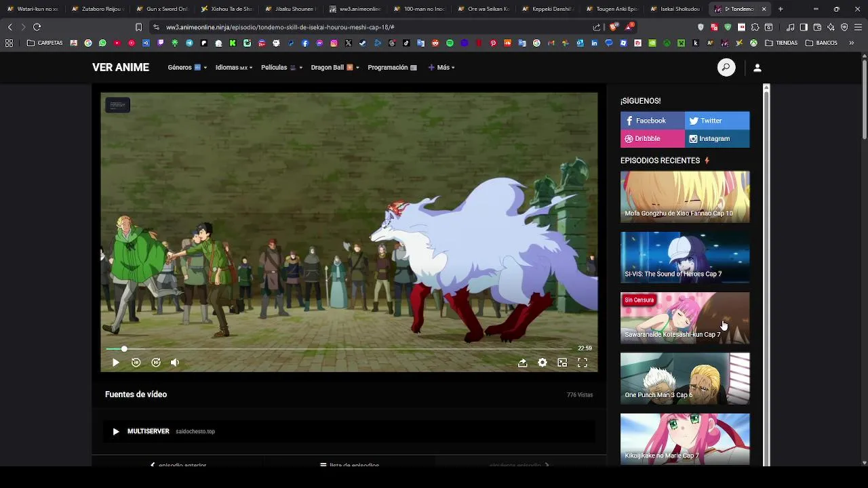
Task: Open SI-VIS: The Sound of Heroes Cap 7
Action: pyautogui.click(x=685, y=258)
